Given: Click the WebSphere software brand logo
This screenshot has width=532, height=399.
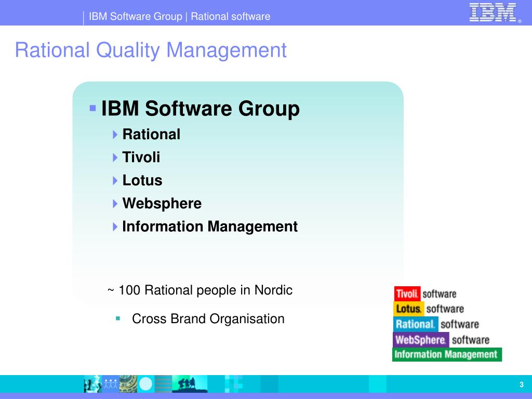Looking at the screenshot, I should coord(441,340).
